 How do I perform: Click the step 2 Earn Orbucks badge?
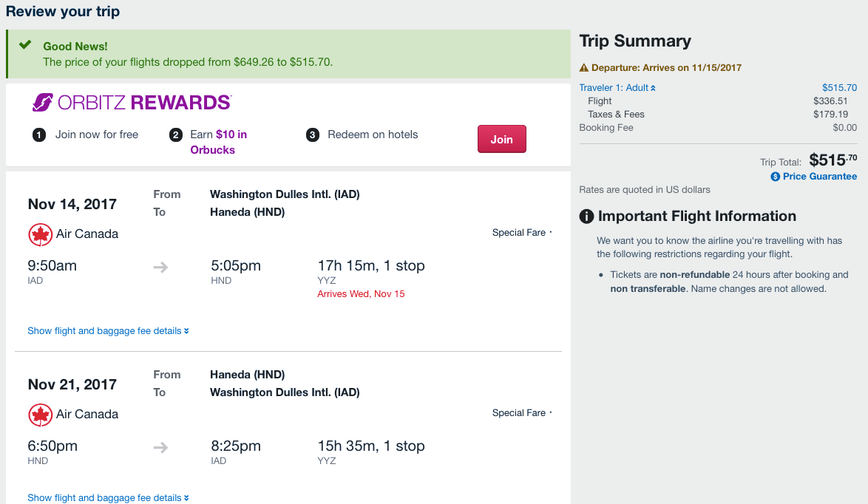pyautogui.click(x=176, y=135)
